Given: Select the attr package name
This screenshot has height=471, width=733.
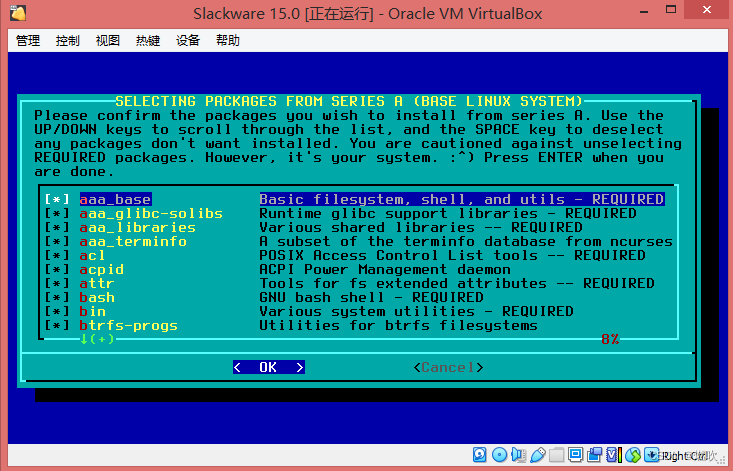Looking at the screenshot, I should [x=97, y=284].
